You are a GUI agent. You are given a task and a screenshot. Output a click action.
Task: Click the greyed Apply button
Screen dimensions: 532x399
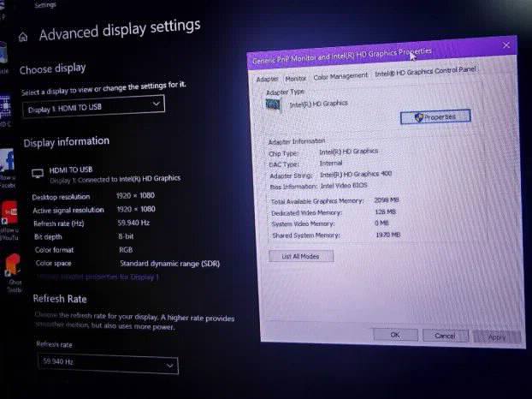[496, 336]
